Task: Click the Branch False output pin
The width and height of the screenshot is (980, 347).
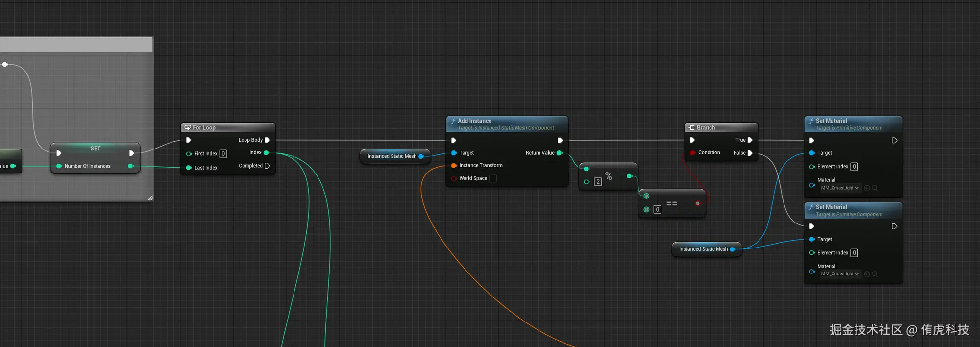Action: [x=750, y=153]
